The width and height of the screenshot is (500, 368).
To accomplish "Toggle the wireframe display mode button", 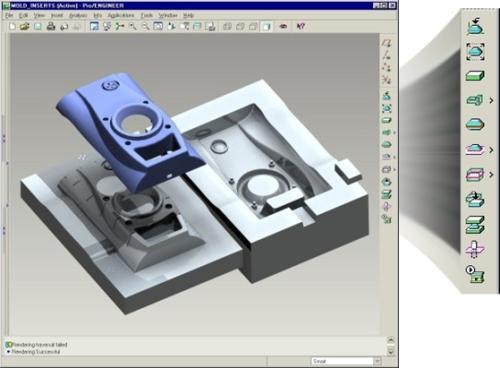I will coord(228,26).
